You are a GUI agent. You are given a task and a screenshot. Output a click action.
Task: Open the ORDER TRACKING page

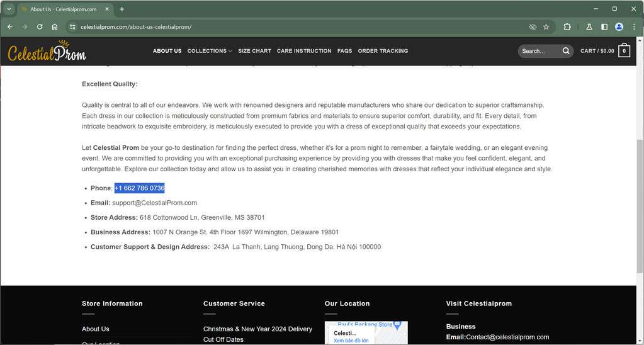[383, 51]
